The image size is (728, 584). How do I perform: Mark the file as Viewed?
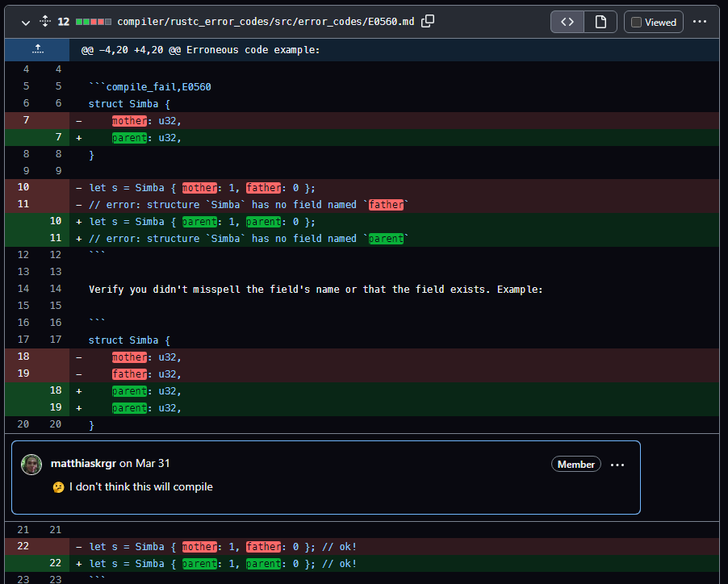pos(654,22)
